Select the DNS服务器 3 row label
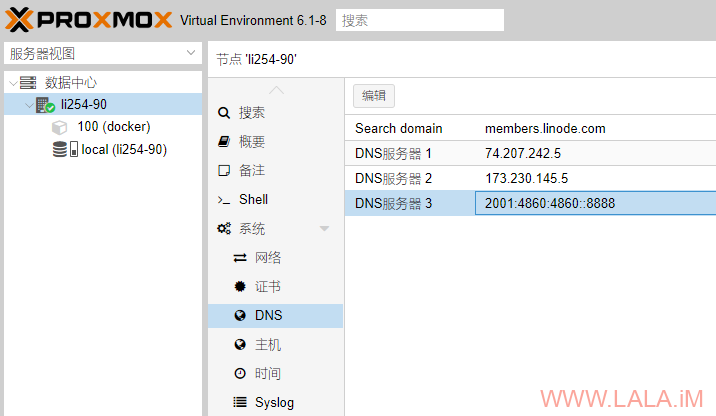 [393, 203]
